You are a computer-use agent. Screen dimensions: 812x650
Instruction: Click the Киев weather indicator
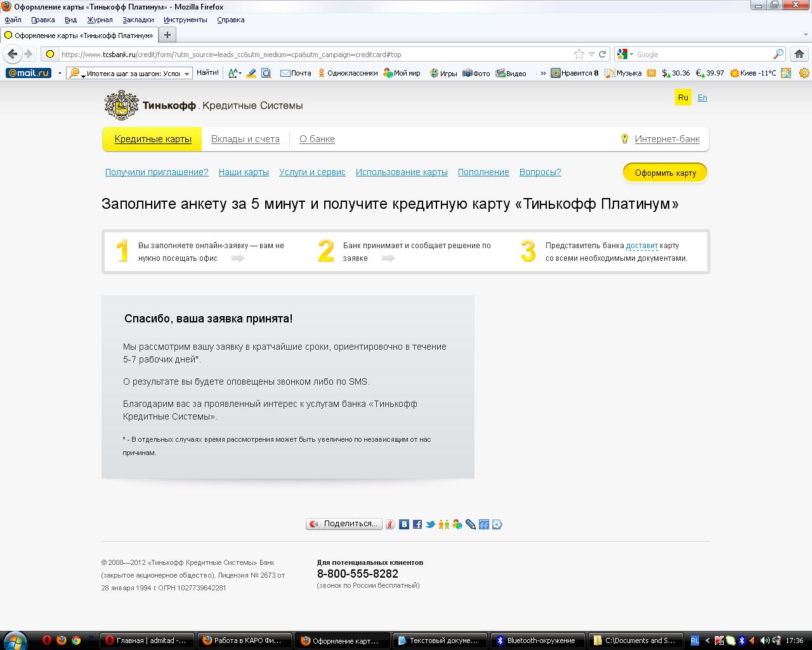(753, 73)
